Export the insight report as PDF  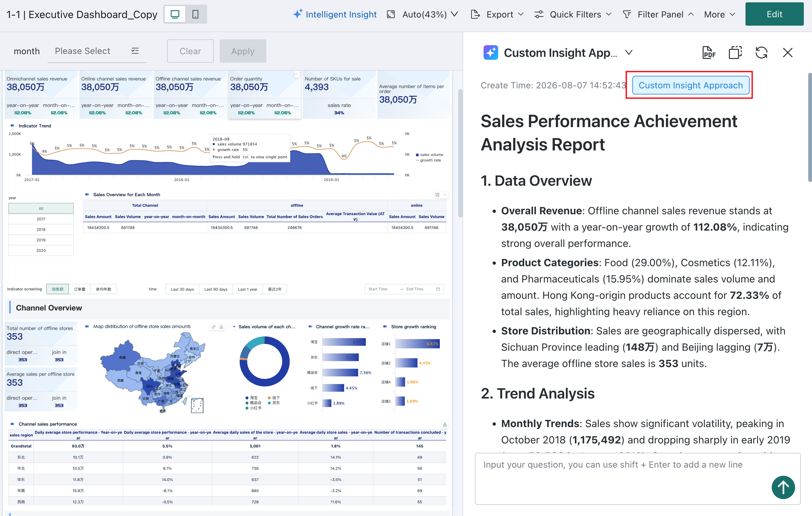click(708, 52)
